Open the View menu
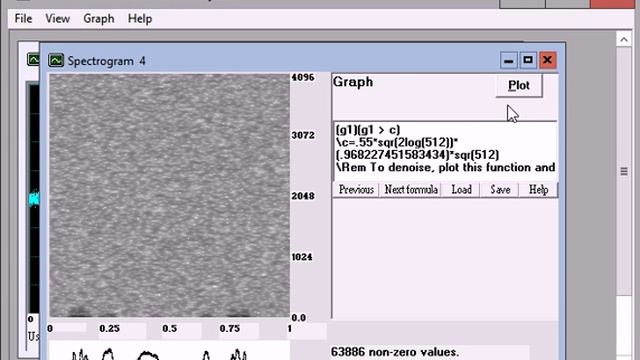Screen dimensions: 640x360 click(57, 19)
